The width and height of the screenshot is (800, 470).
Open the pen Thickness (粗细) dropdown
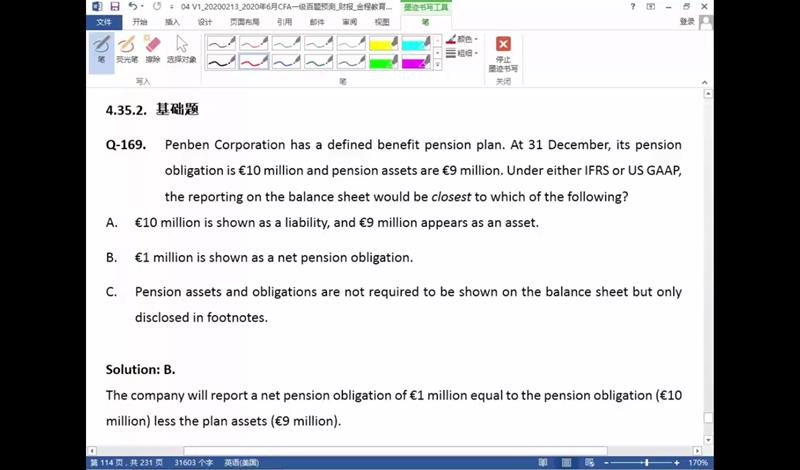tap(463, 53)
